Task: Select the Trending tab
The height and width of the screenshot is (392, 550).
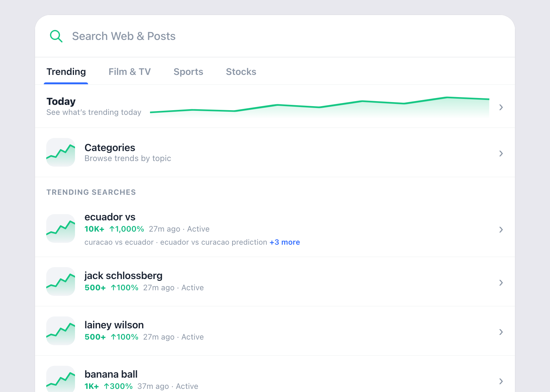Action: (66, 72)
